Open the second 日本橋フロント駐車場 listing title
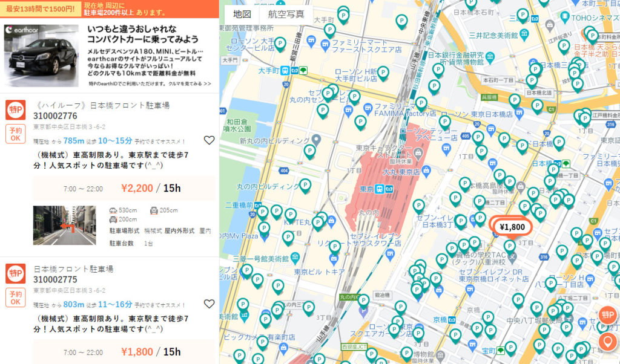 [x=73, y=269]
